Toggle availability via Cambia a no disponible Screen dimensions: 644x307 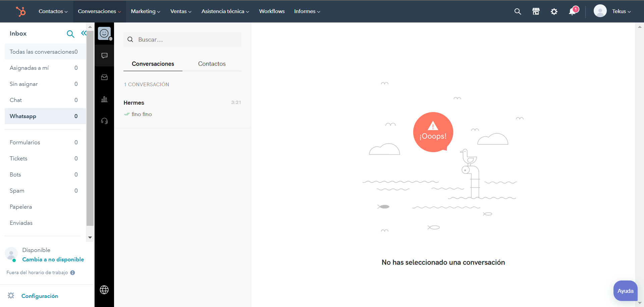tap(53, 259)
